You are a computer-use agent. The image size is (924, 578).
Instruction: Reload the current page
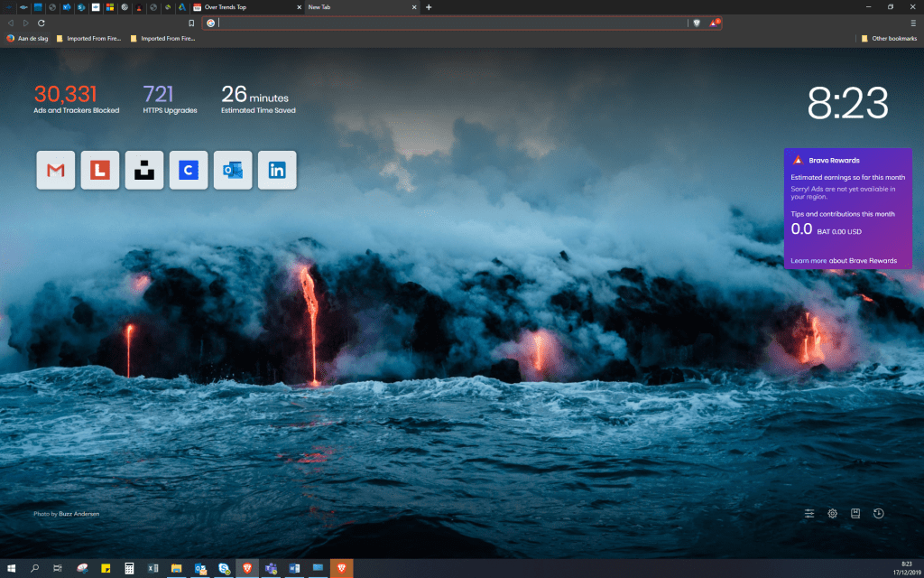point(42,23)
